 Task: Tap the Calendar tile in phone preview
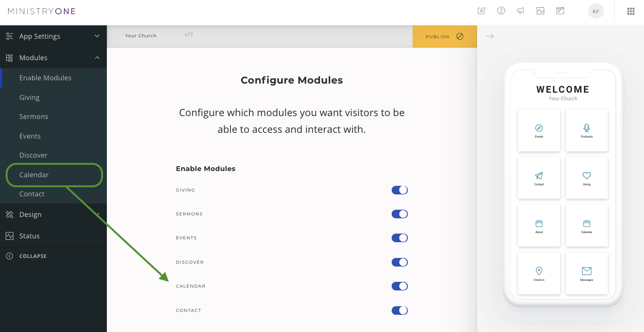coord(587,226)
